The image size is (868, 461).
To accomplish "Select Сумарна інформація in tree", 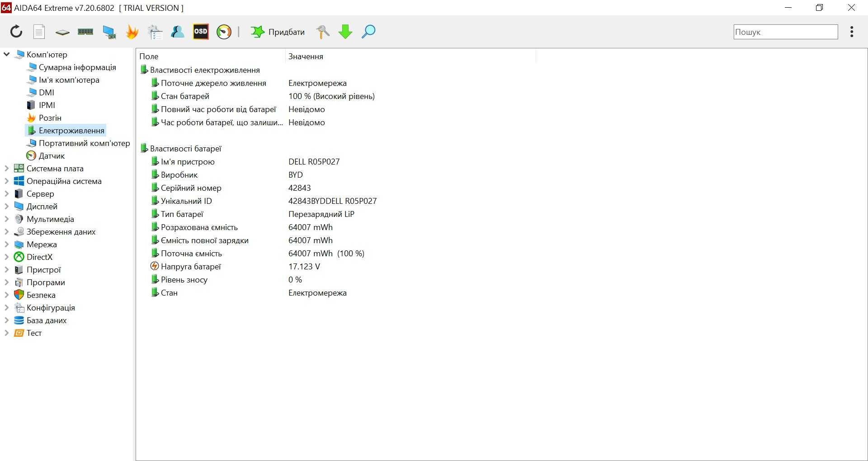I will coord(77,67).
